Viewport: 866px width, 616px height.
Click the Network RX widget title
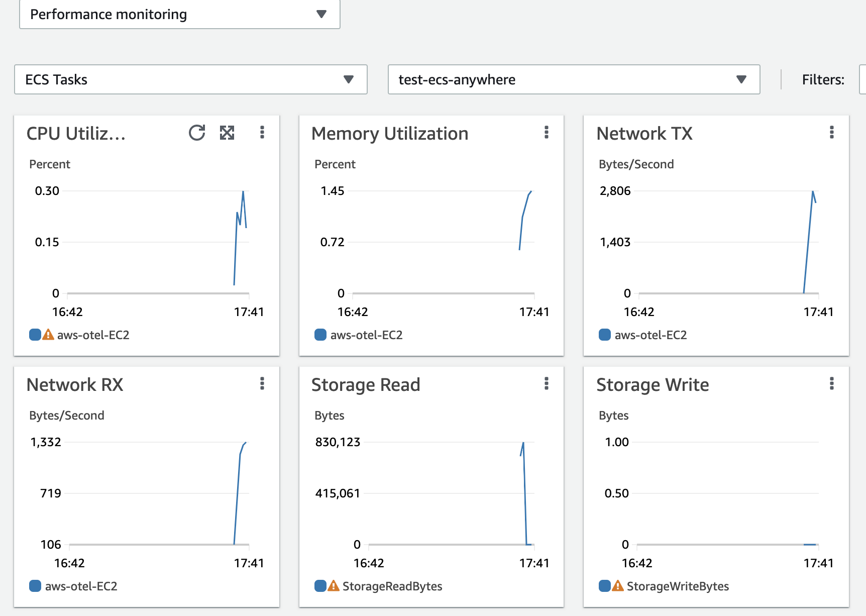tap(75, 385)
